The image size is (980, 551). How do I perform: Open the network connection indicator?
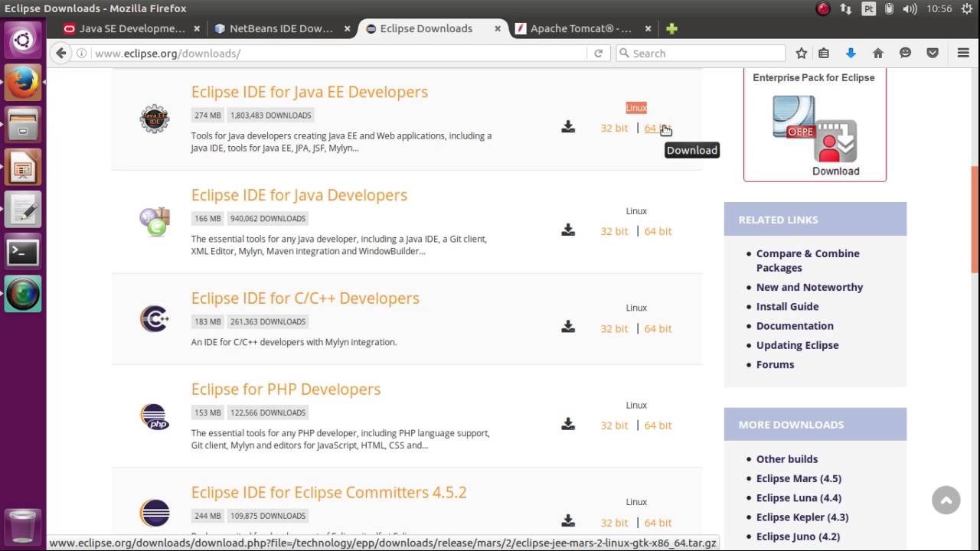click(x=845, y=9)
